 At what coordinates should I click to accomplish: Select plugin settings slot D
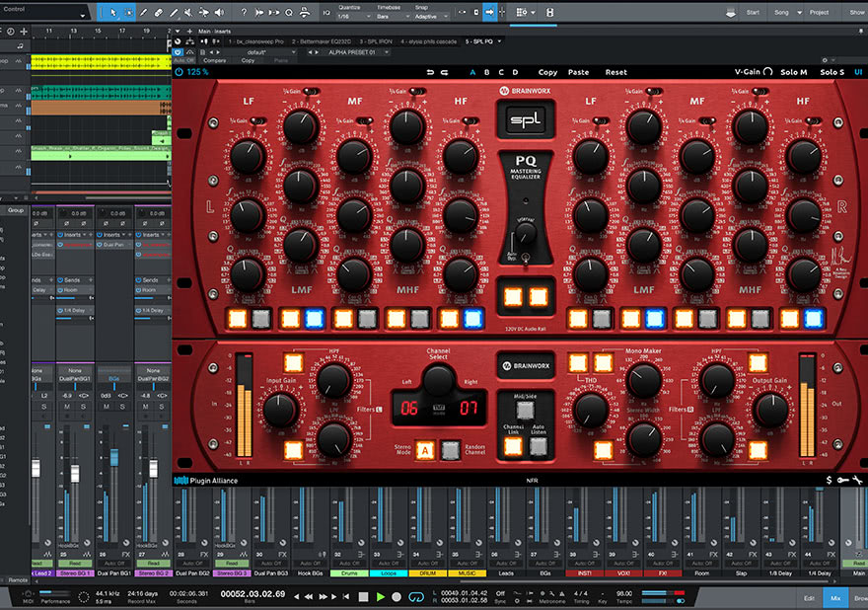[x=515, y=72]
